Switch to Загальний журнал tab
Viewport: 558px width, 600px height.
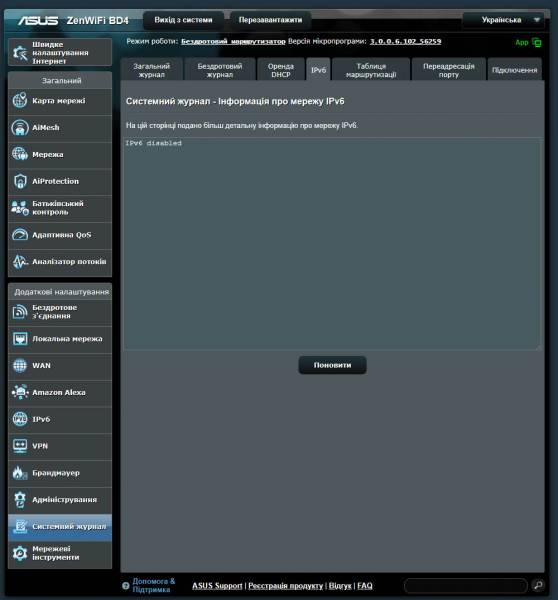click(x=152, y=70)
